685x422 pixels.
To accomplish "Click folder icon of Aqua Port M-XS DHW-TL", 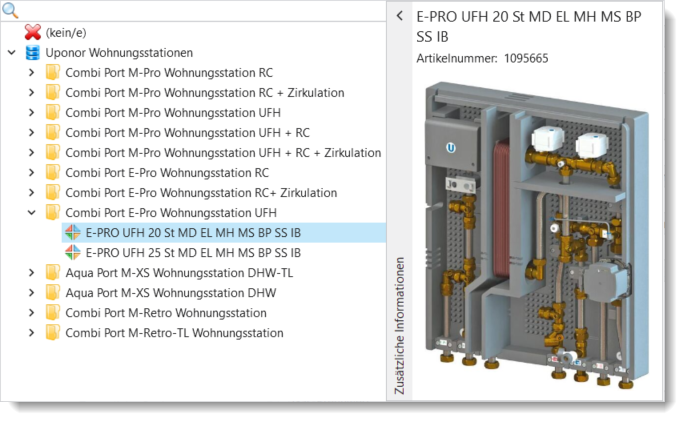I will coord(52,273).
